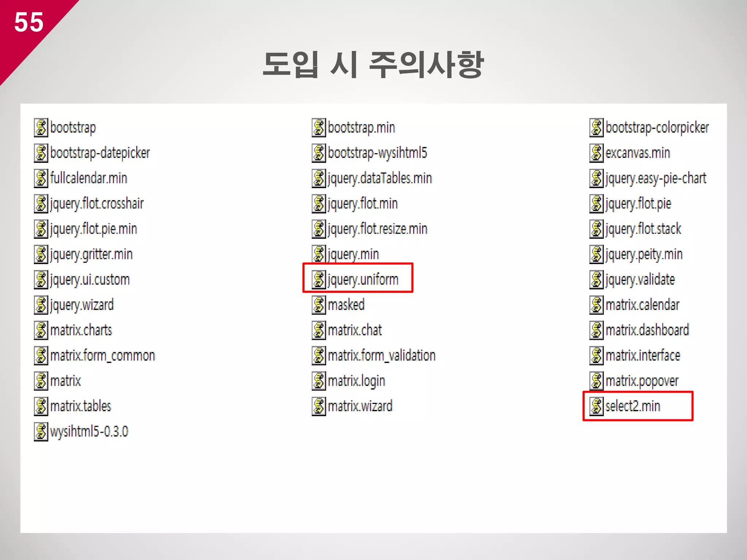The image size is (747, 560).
Task: Select the jquery.flot.stack file name
Action: pyautogui.click(x=643, y=229)
